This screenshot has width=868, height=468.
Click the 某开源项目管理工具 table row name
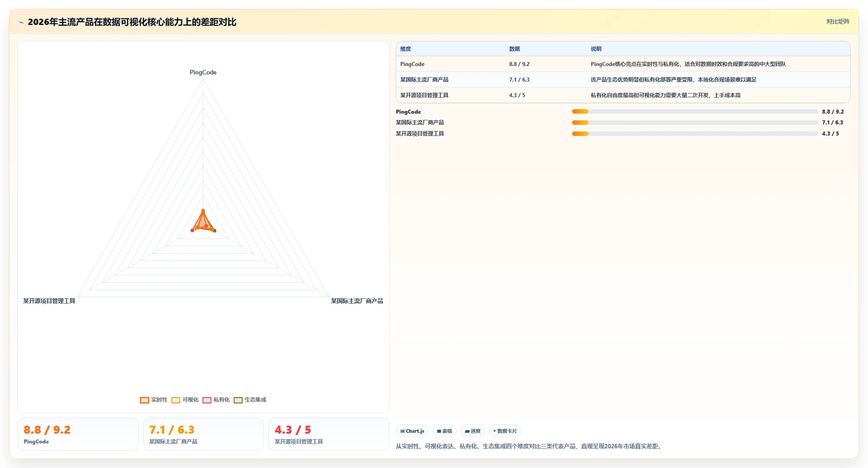pos(424,95)
